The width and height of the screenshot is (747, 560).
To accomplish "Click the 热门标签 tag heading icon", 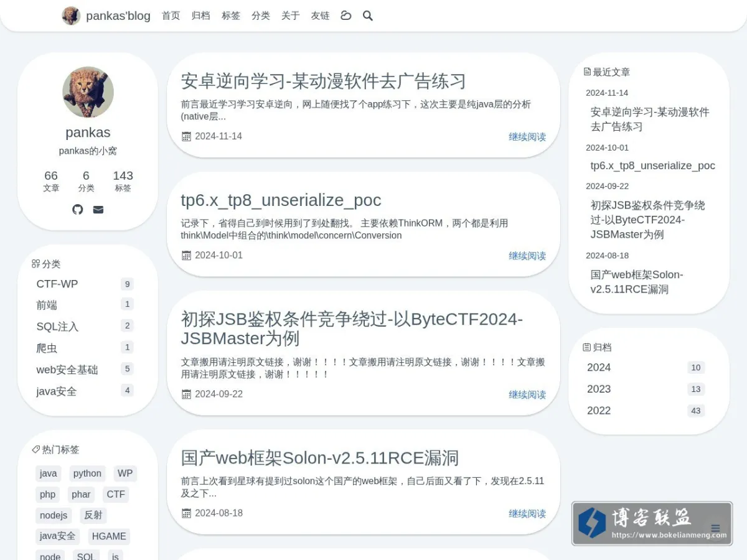I will 35,449.
